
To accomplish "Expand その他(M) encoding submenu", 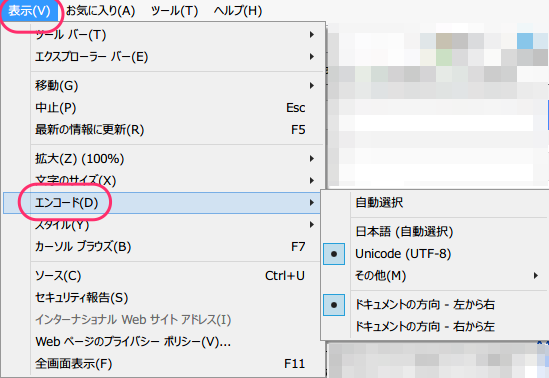I will pos(435,275).
